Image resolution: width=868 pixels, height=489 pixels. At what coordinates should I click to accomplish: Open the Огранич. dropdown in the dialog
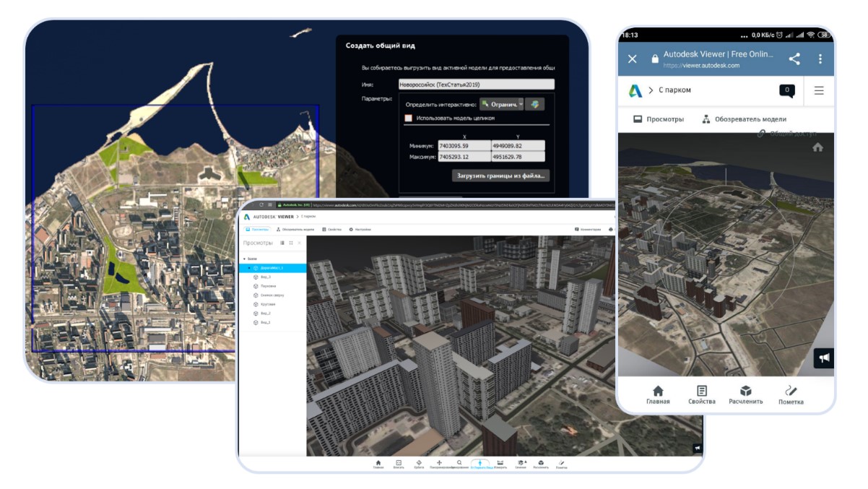point(501,105)
